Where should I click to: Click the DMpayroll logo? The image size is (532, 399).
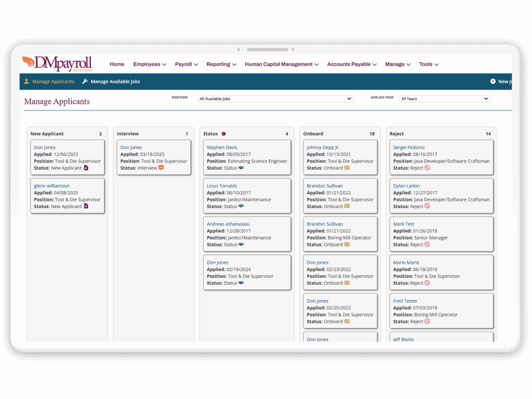point(57,64)
